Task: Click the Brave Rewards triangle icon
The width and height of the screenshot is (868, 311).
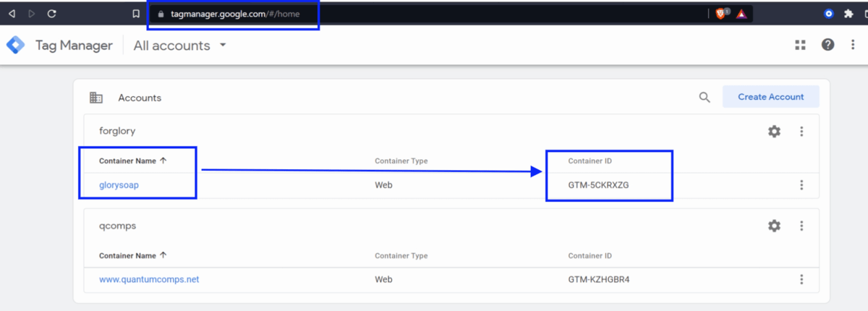Action: 741,14
